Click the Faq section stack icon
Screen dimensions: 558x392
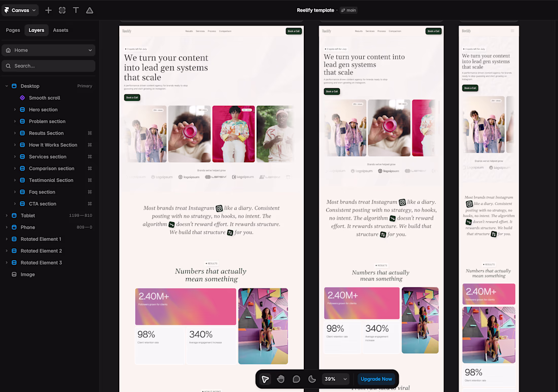click(x=22, y=192)
